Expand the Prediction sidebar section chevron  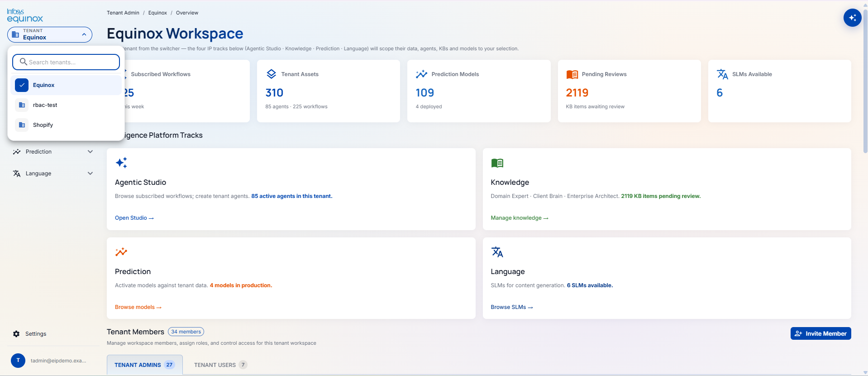click(90, 152)
